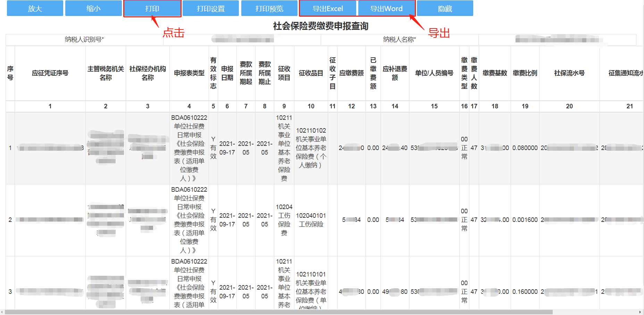Screen dimensions: 644x315
Task: Export the report via 导出Word
Action: [x=386, y=8]
